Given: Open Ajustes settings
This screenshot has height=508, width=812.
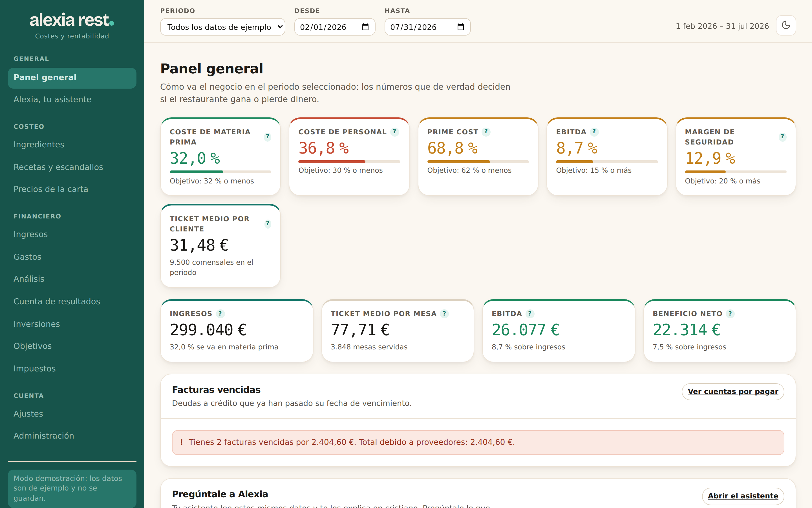Looking at the screenshot, I should (x=72, y=413).
